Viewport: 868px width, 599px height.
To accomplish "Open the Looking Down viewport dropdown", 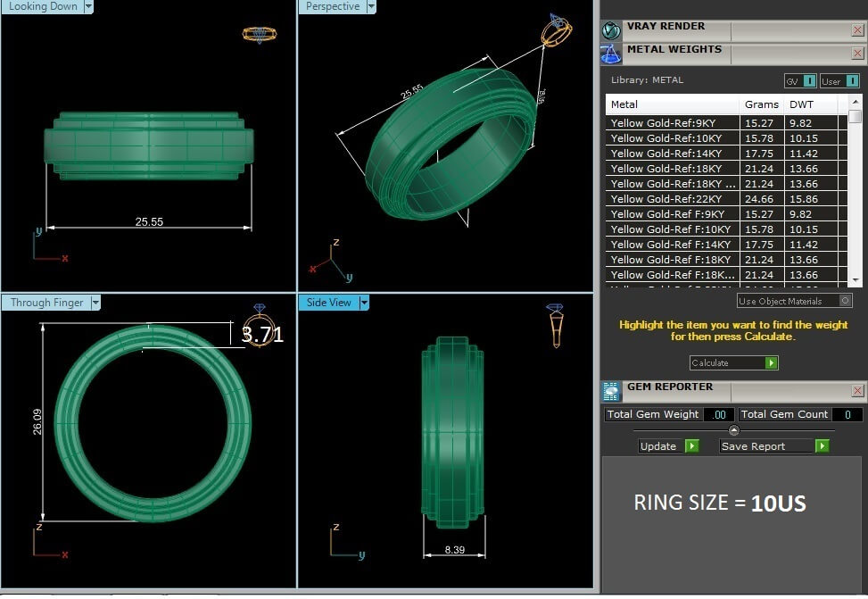I will coord(87,6).
